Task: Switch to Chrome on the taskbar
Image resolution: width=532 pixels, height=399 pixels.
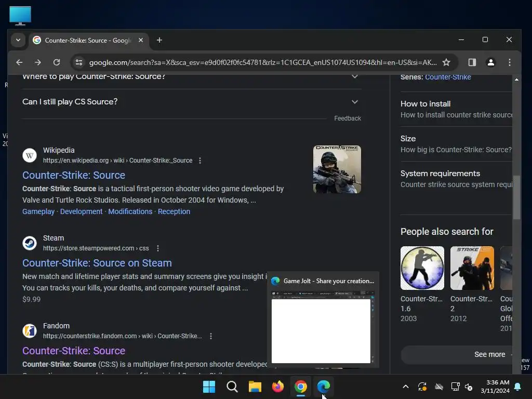Action: point(301,387)
